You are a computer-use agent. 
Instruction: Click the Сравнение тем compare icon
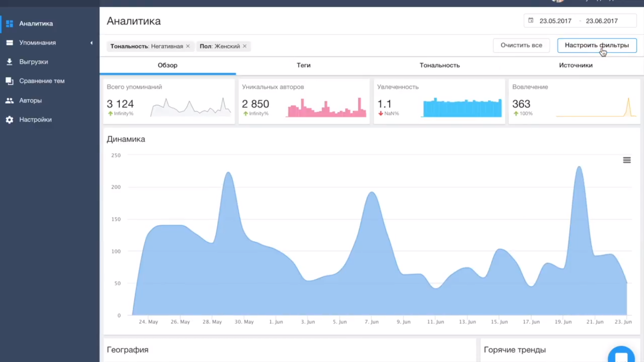coord(9,81)
